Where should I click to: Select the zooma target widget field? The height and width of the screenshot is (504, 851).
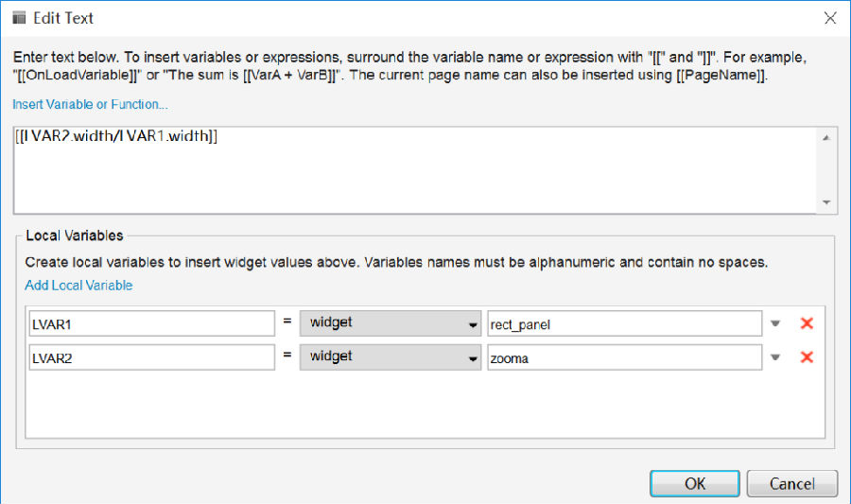624,357
